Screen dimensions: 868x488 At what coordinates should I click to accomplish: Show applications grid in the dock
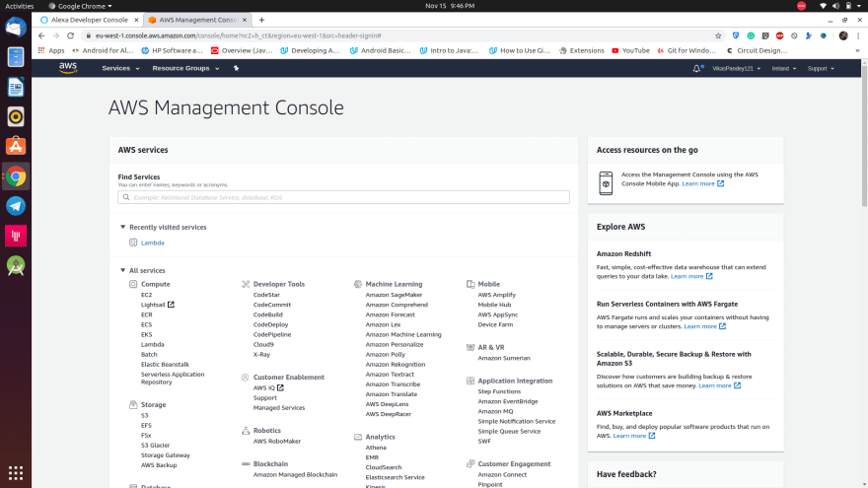click(x=16, y=473)
